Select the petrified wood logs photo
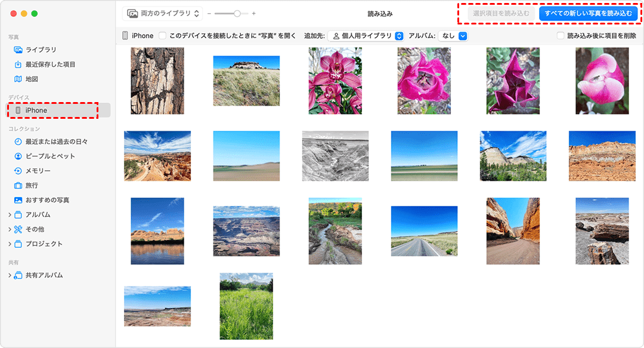Image resolution: width=644 pixels, height=348 pixels. [602, 231]
